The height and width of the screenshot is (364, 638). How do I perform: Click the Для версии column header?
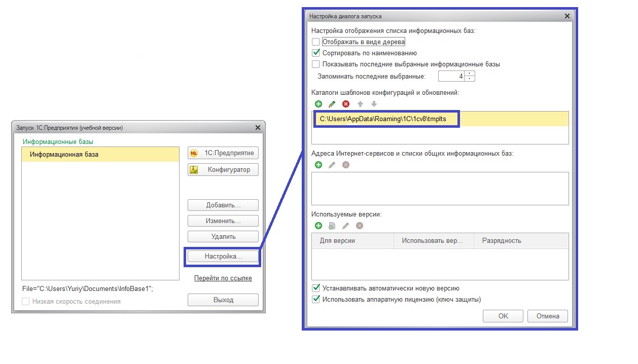[352, 241]
